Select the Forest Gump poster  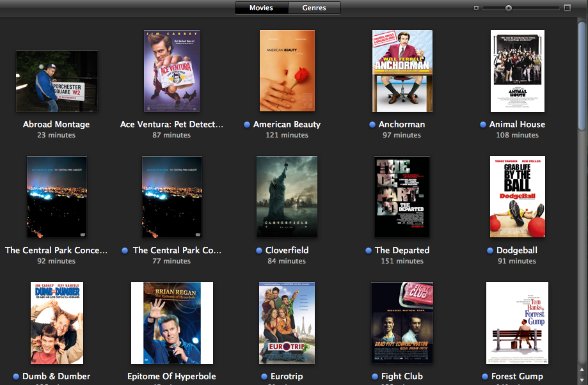(517, 323)
